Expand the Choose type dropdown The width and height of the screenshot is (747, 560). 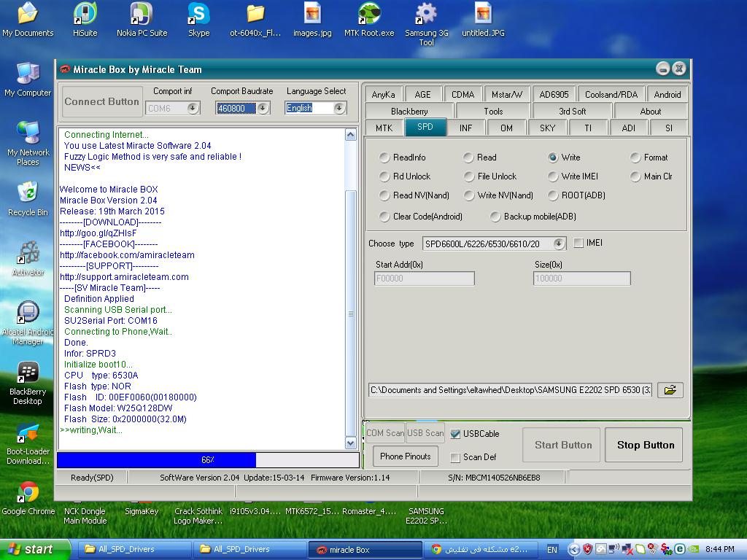coord(559,244)
